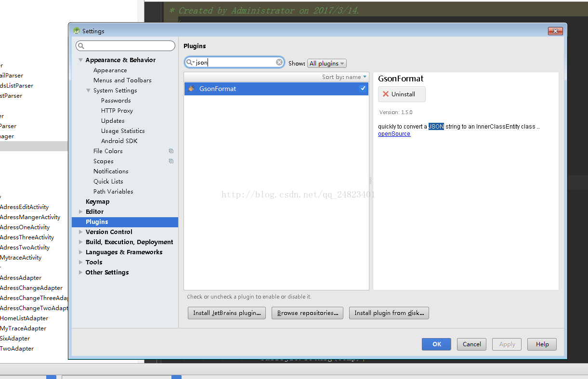Select Plugins in the settings tree
Viewport: 588px width, 379px height.
click(x=125, y=222)
